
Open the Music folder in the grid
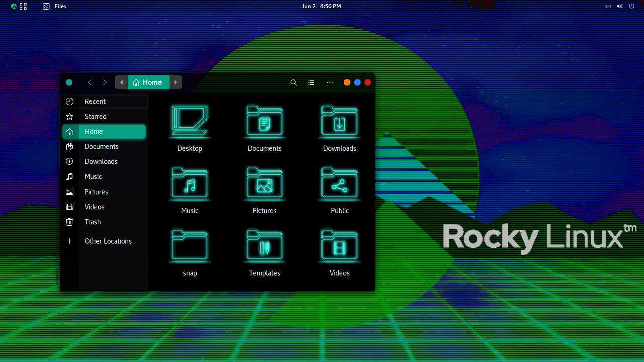190,184
